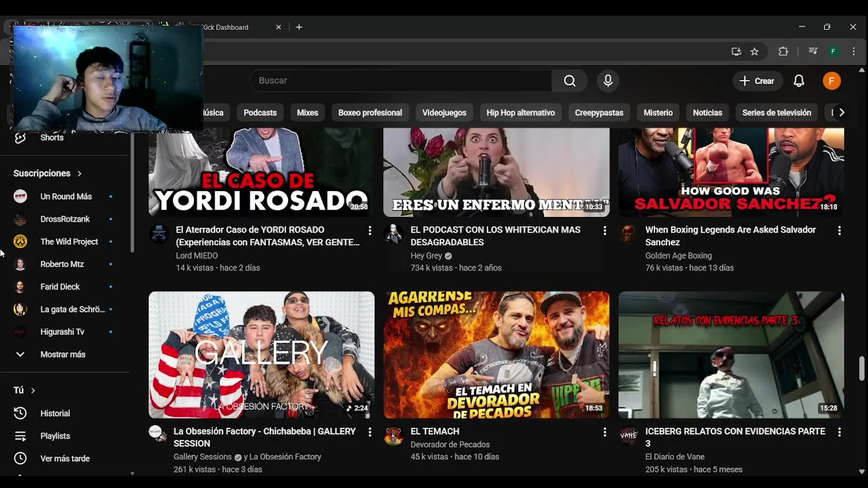Open Golden Age Boxing channel link

click(x=678, y=256)
